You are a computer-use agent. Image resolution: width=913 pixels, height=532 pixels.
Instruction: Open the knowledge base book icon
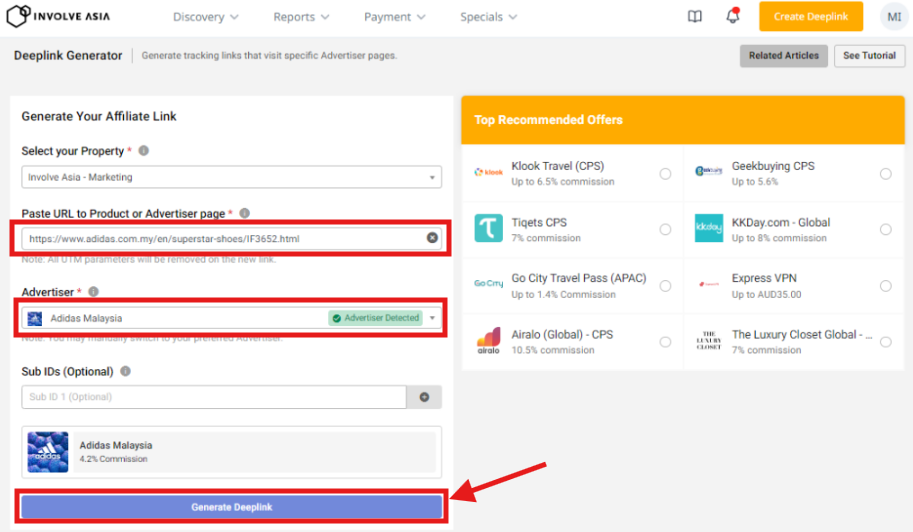(x=695, y=17)
